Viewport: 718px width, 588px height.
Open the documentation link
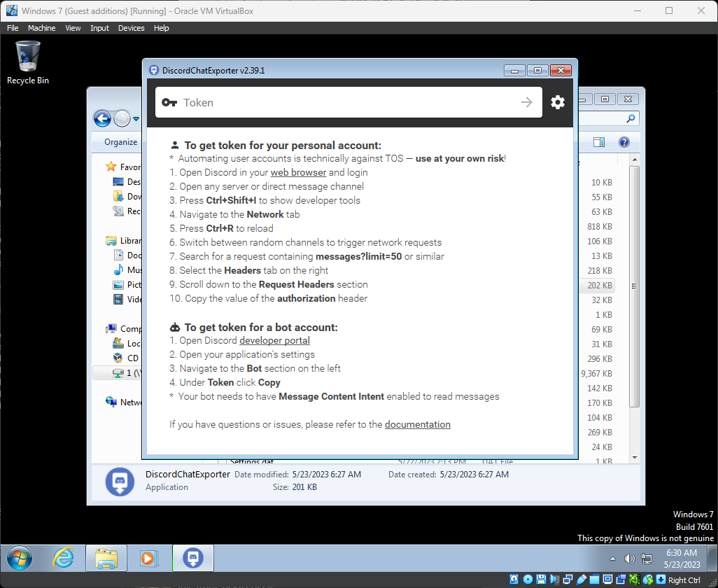(417, 424)
